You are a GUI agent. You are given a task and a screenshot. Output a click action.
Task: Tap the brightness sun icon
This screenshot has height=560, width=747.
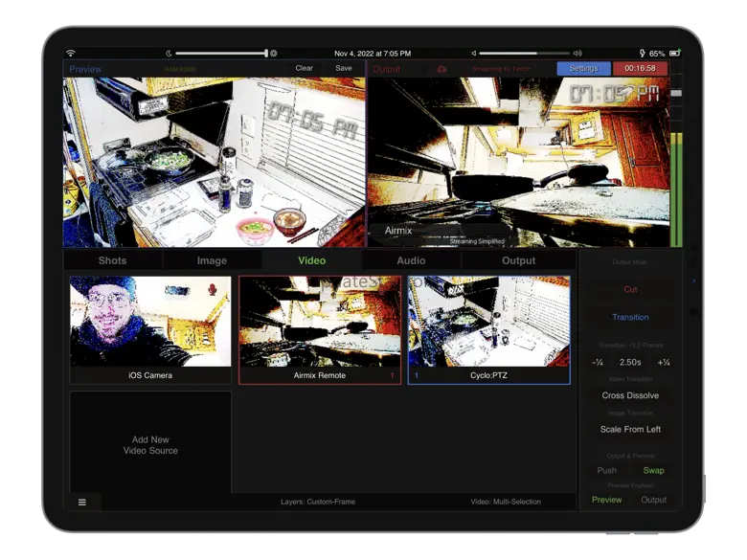tap(274, 54)
